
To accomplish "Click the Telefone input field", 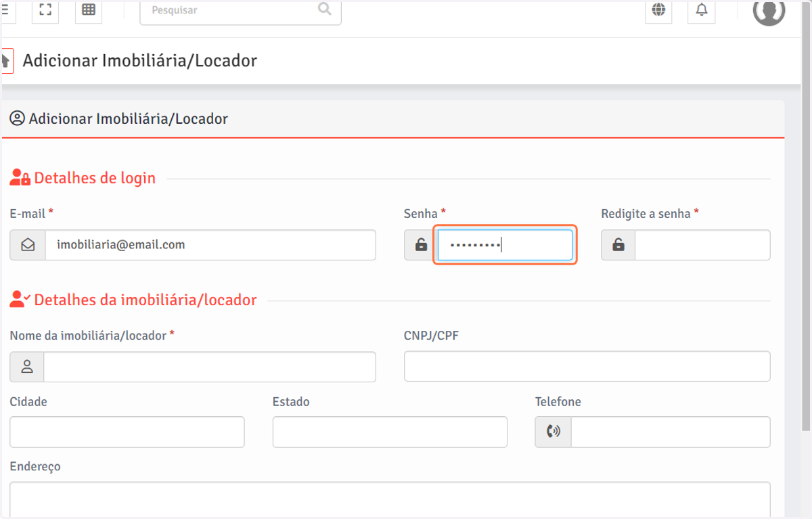I will pos(671,432).
